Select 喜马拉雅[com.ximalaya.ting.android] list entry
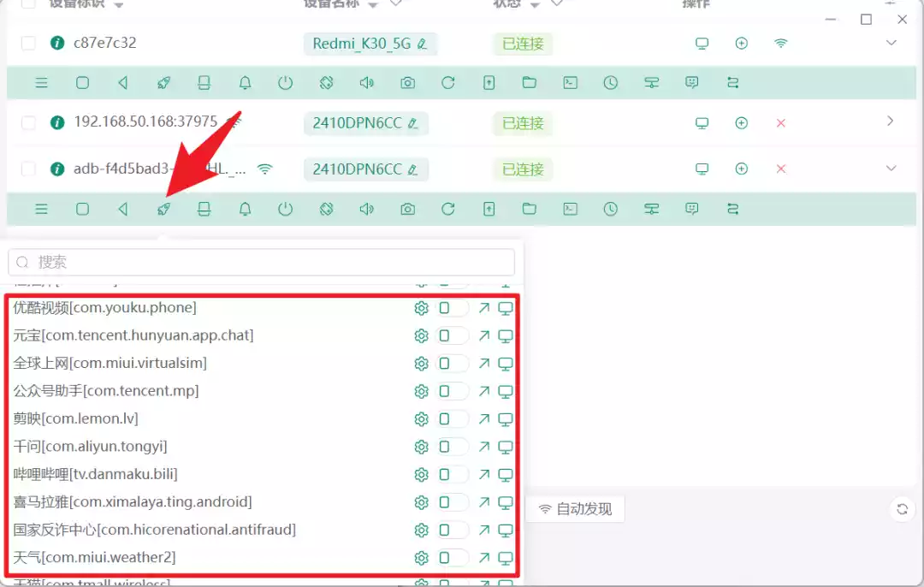Screen dimensions: 924x587 [x=133, y=502]
